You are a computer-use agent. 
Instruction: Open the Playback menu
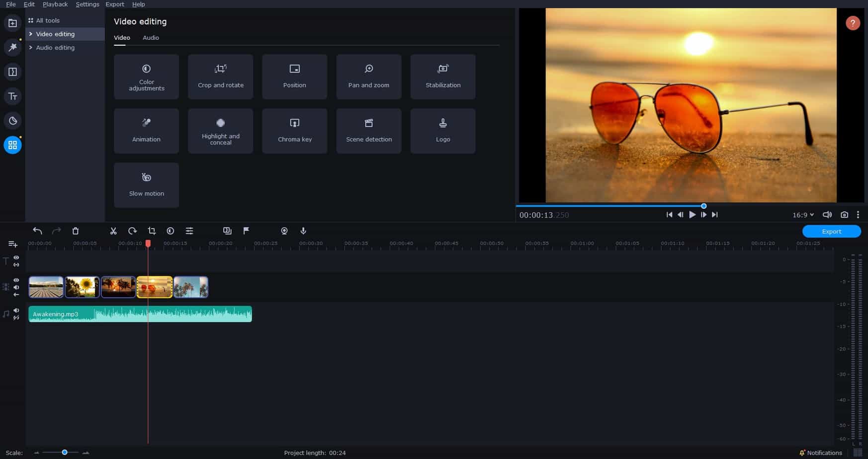(55, 4)
